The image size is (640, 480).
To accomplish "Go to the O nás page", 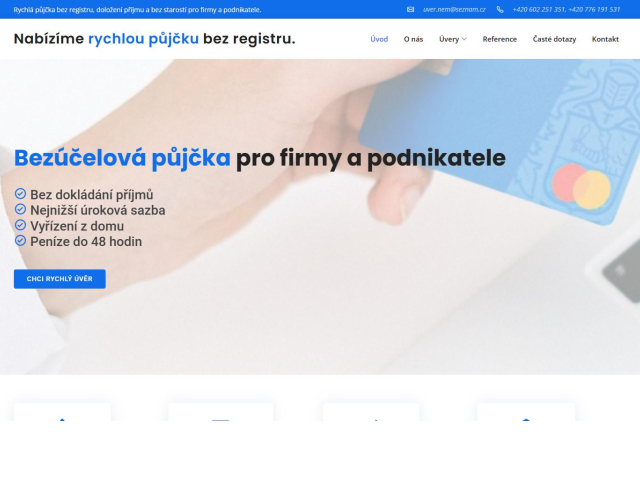I will click(x=413, y=39).
